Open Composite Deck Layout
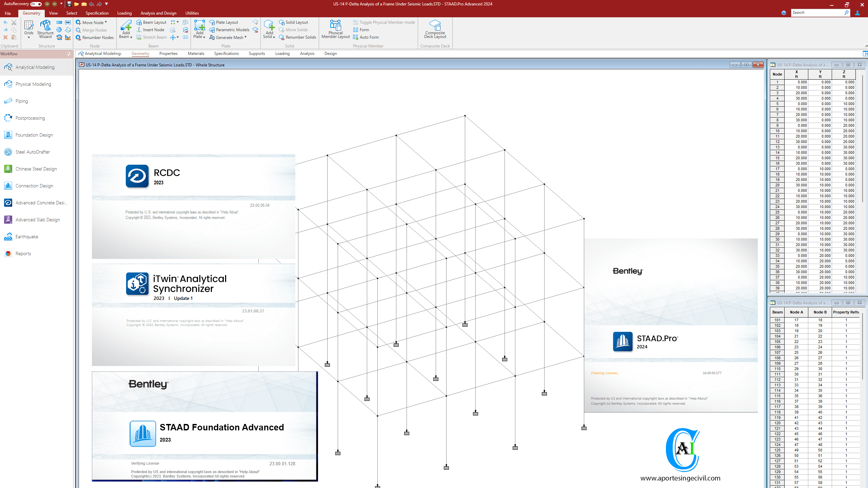This screenshot has width=868, height=488. pos(435,29)
